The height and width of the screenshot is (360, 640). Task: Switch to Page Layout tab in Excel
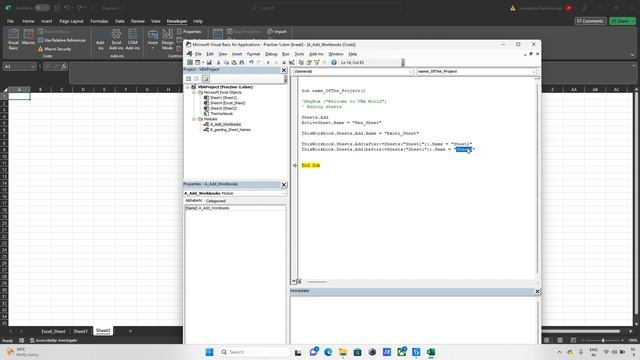[x=71, y=21]
